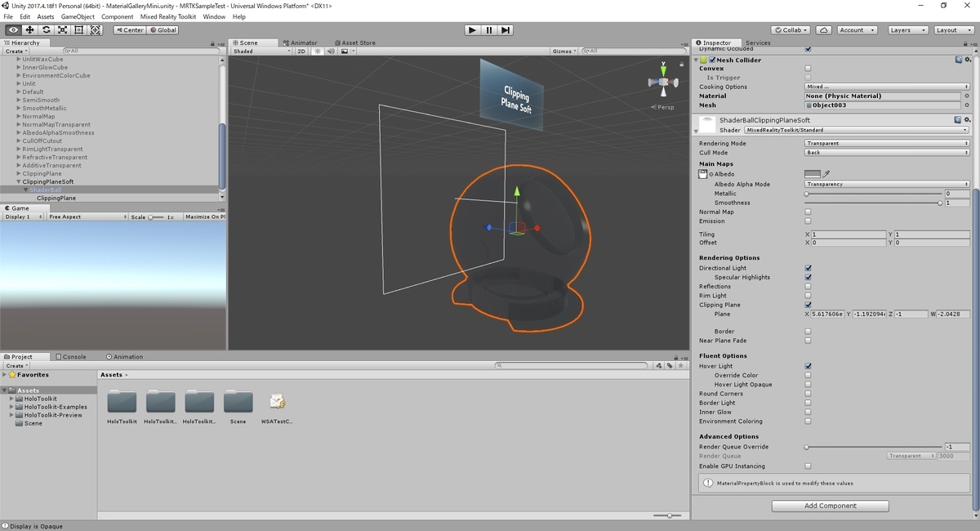Open the Component menu
Screen dimensions: 980x531
pos(118,16)
